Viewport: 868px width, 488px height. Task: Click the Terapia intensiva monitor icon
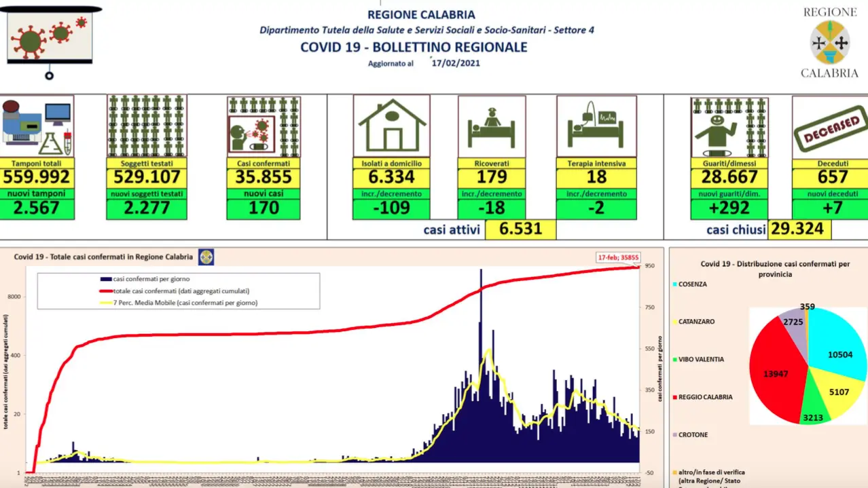point(596,126)
